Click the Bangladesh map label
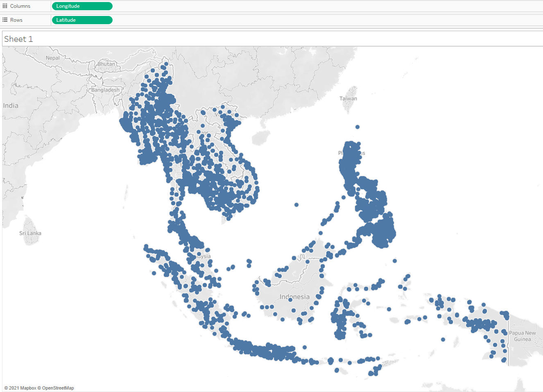Screen dimensions: 543x392 click(105, 90)
